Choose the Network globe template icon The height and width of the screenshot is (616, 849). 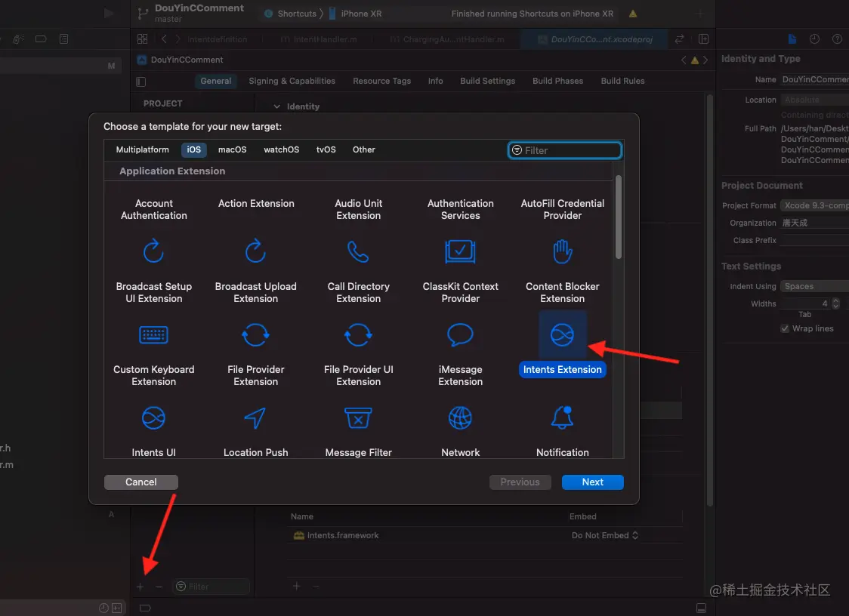(460, 418)
